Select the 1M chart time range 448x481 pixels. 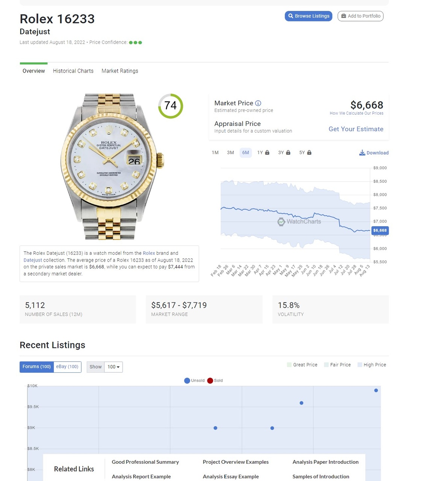pyautogui.click(x=215, y=153)
